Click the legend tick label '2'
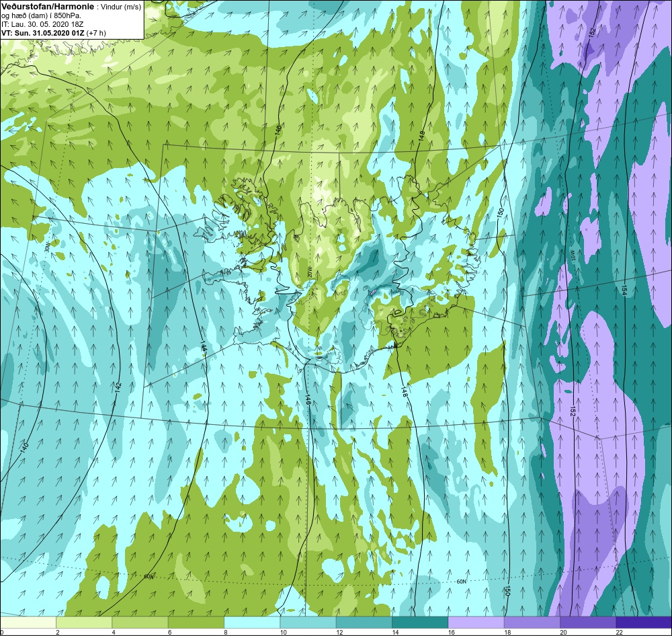The image size is (672, 636). [x=57, y=631]
